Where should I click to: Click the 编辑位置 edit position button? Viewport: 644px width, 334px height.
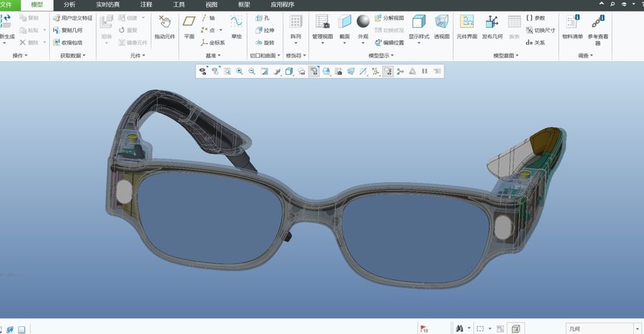pyautogui.click(x=389, y=43)
